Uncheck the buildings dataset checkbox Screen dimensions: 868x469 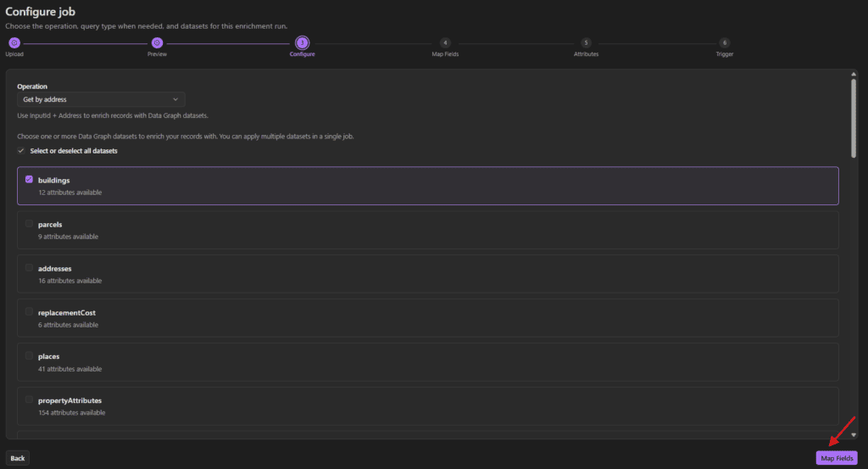point(29,180)
